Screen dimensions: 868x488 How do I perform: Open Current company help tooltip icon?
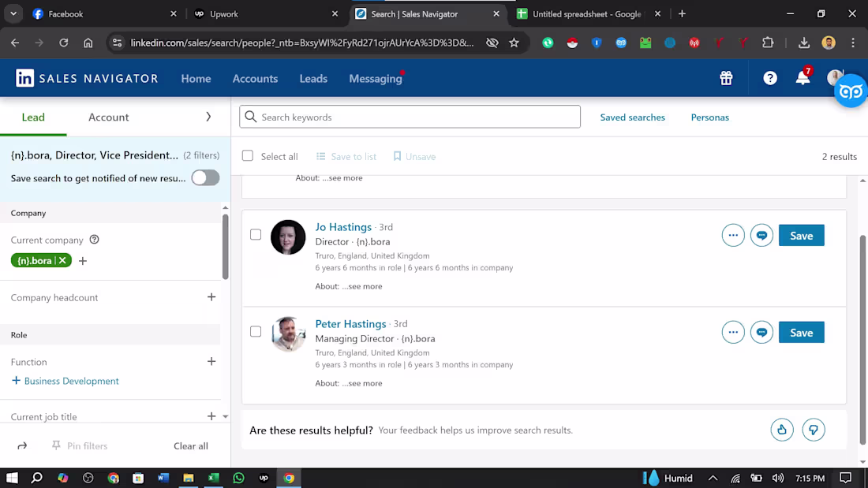tap(94, 240)
